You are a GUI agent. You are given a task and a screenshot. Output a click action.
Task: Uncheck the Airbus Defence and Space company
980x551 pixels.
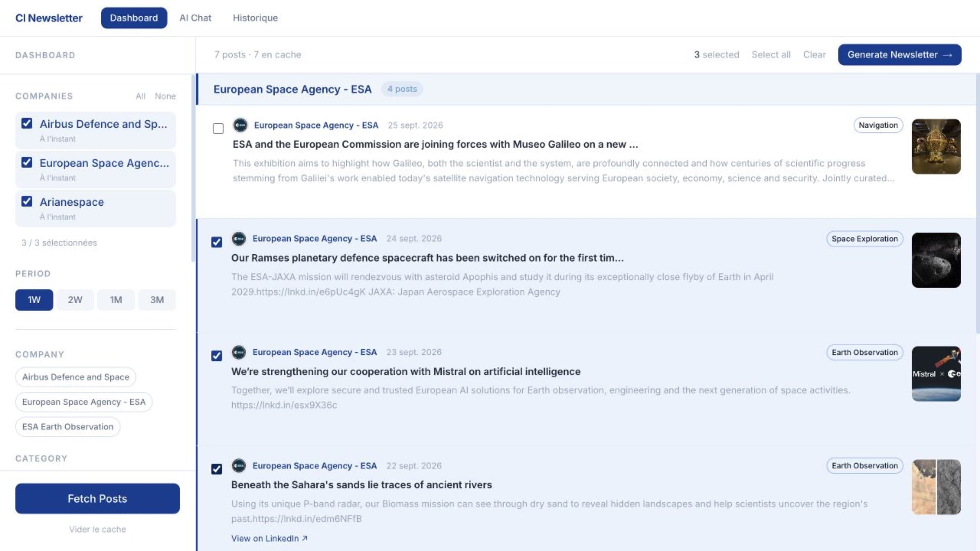(x=27, y=123)
